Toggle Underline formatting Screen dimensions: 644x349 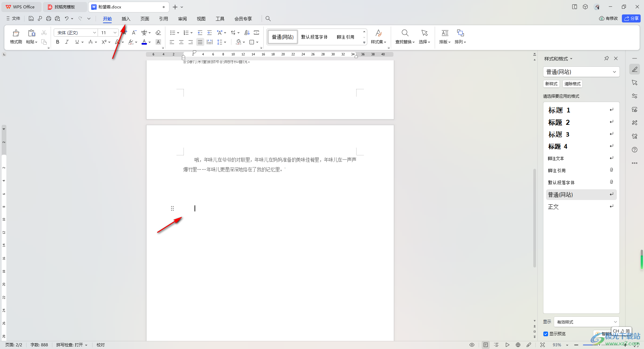point(77,42)
